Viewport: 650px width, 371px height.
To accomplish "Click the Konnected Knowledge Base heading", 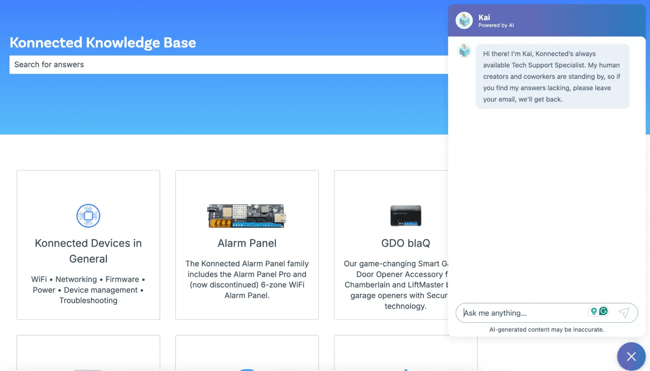I will 103,43.
